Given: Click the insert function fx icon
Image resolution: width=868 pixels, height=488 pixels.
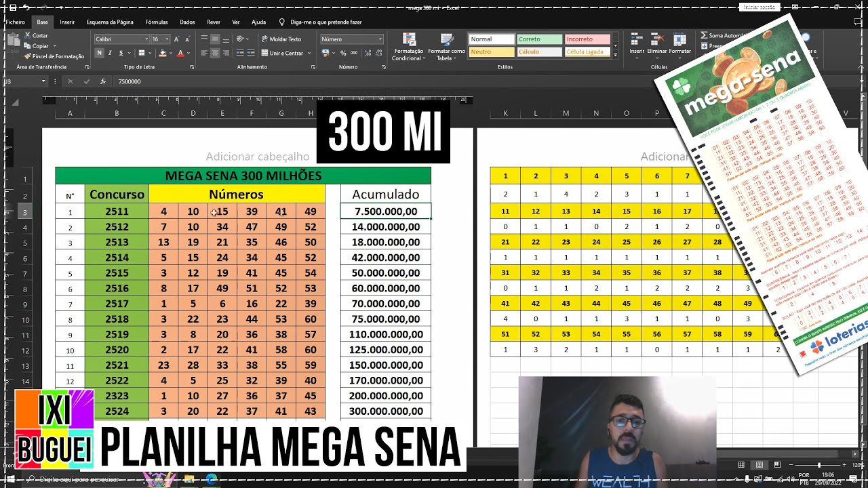Looking at the screenshot, I should (103, 81).
